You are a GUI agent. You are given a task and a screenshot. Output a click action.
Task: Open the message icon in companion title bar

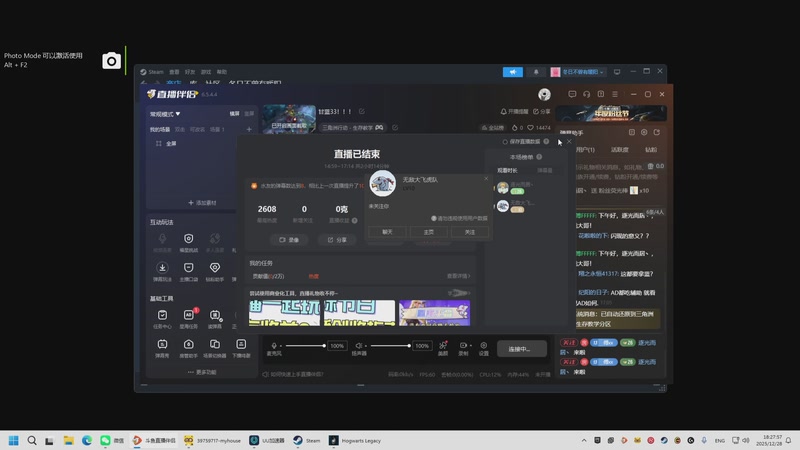[572, 94]
